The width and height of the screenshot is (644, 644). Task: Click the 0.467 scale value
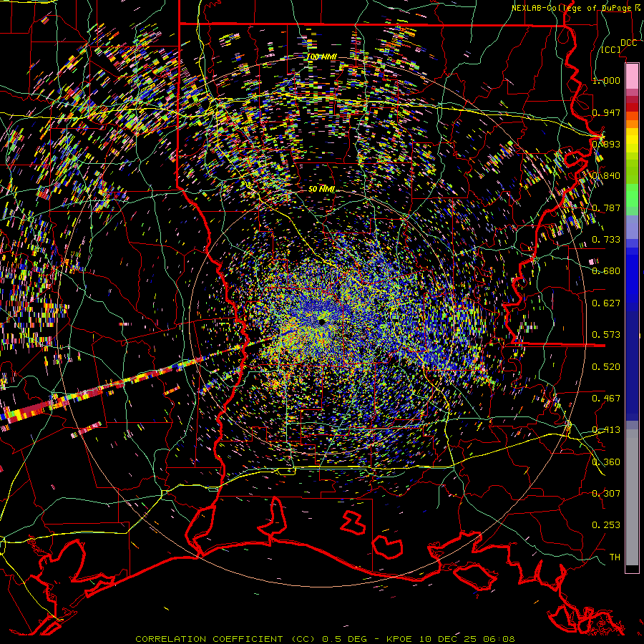tap(606, 399)
